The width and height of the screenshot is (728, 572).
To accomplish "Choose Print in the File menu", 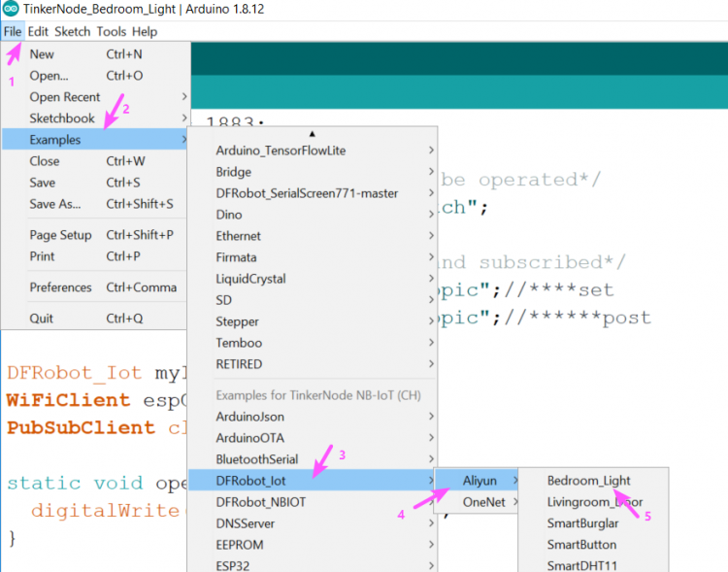I will click(96, 256).
